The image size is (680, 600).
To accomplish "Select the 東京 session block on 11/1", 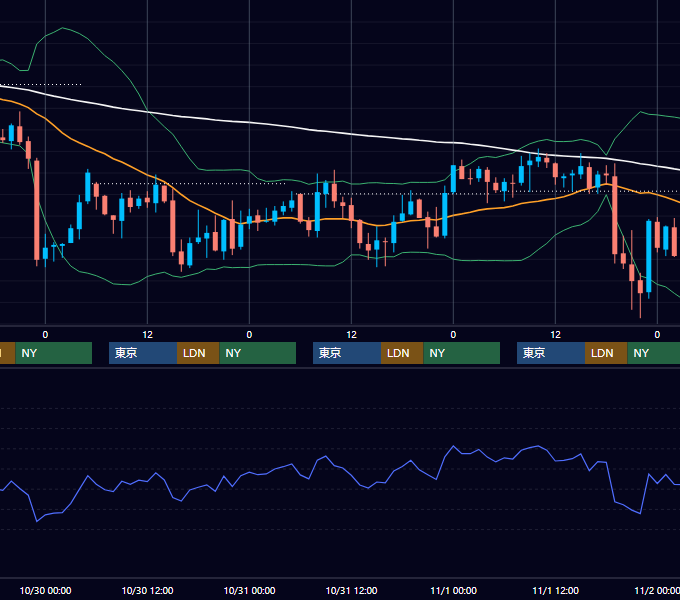I will [551, 353].
